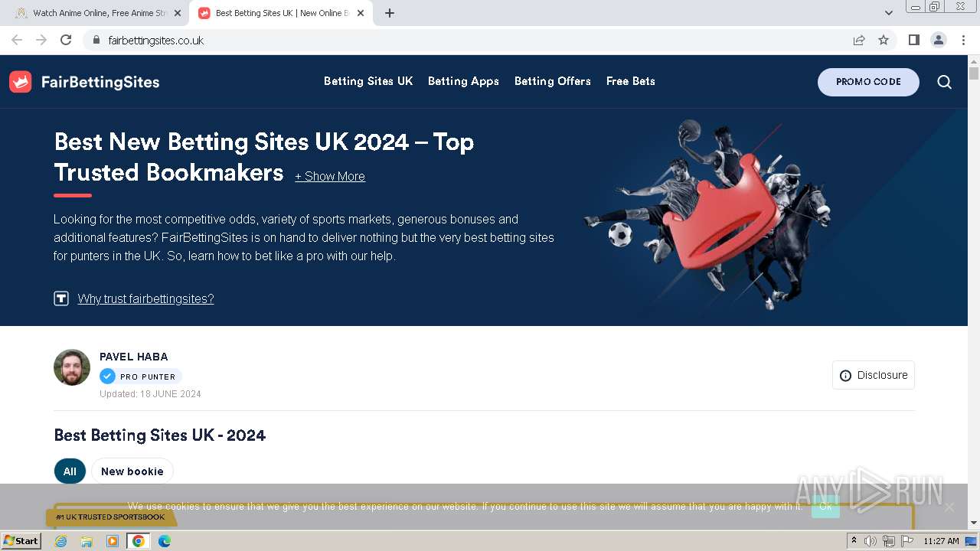980x551 pixels.
Task: Click the FairBettingSites brand name
Action: [x=100, y=82]
